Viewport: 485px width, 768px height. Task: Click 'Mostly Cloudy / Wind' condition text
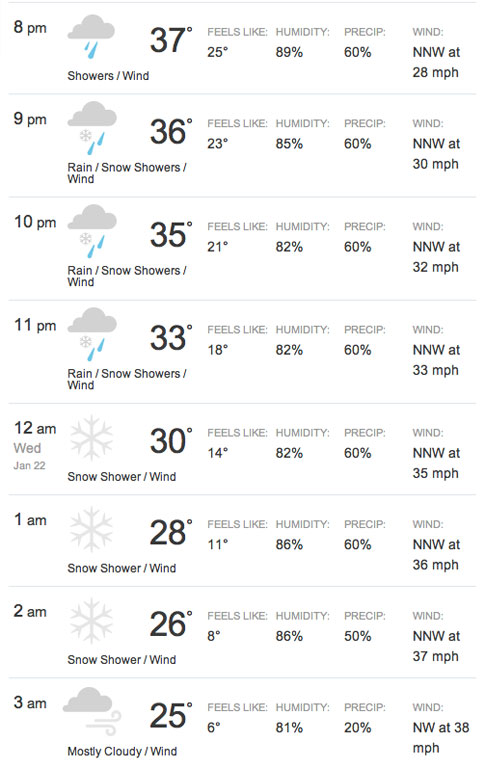point(122,751)
